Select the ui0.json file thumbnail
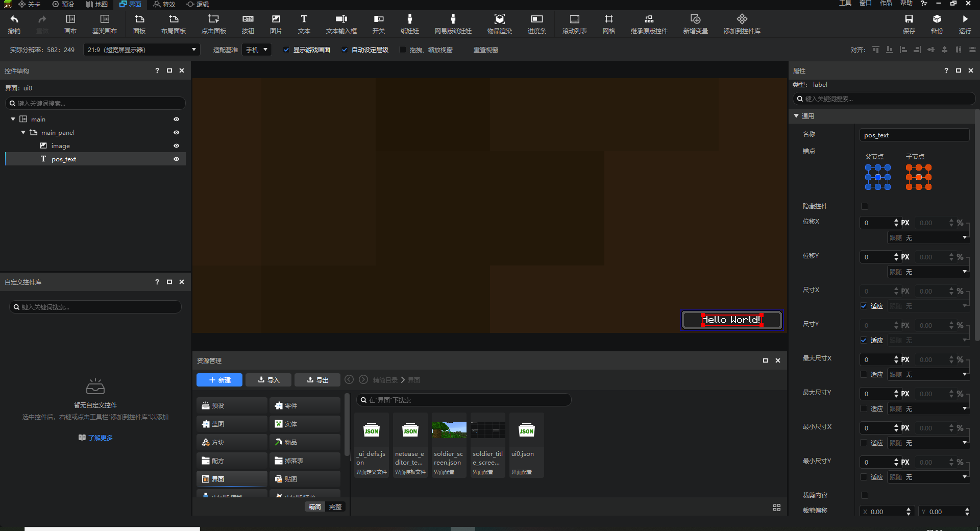The height and width of the screenshot is (531, 980). coord(526,431)
